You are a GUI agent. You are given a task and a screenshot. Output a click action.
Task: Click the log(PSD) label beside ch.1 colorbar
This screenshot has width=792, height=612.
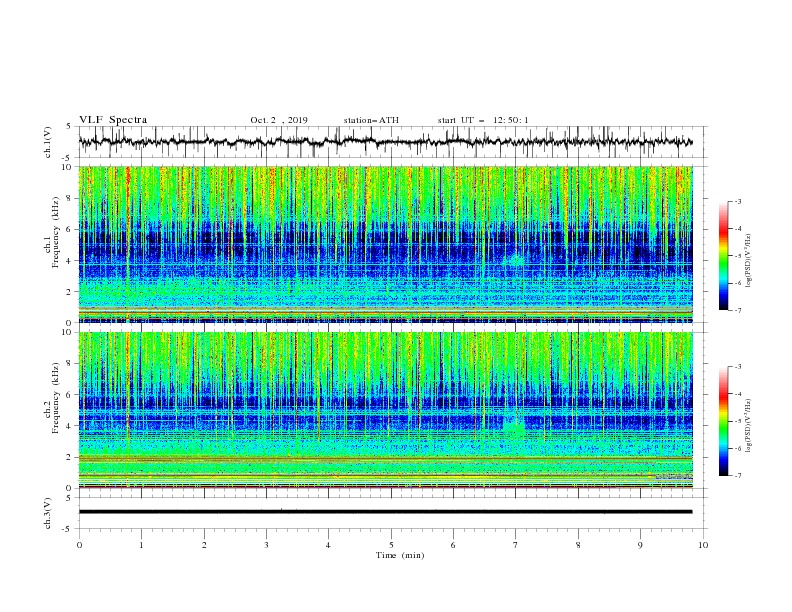pyautogui.click(x=749, y=261)
